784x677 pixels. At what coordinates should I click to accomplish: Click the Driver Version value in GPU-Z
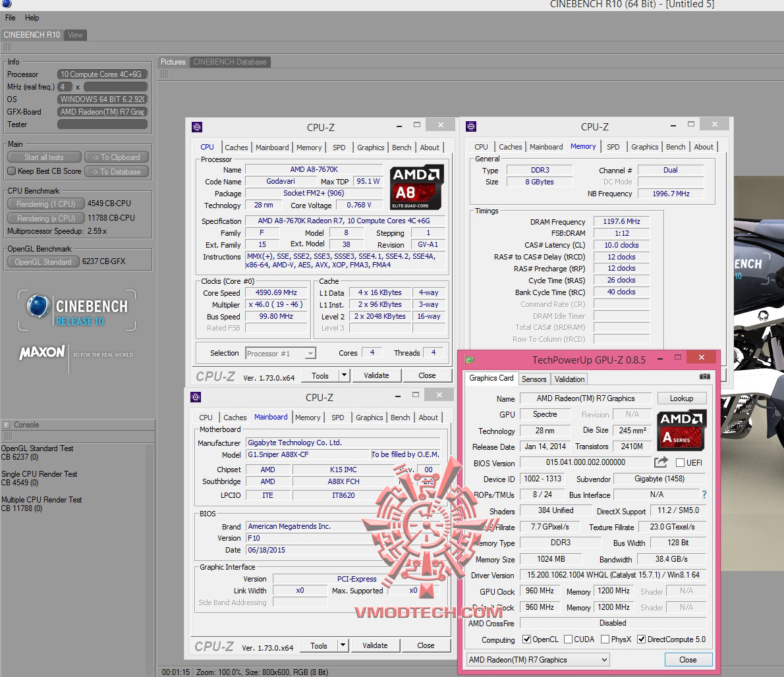[x=613, y=575]
